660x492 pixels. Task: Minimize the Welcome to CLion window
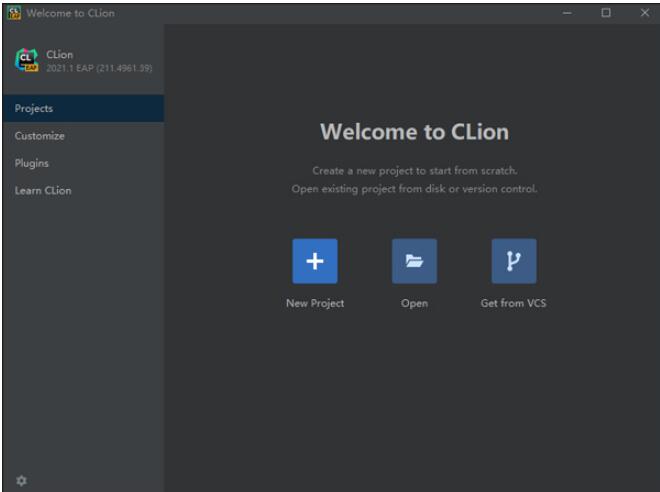point(567,13)
